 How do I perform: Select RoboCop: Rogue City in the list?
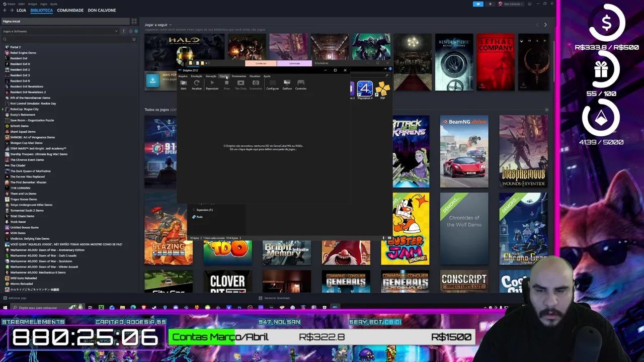click(24, 109)
